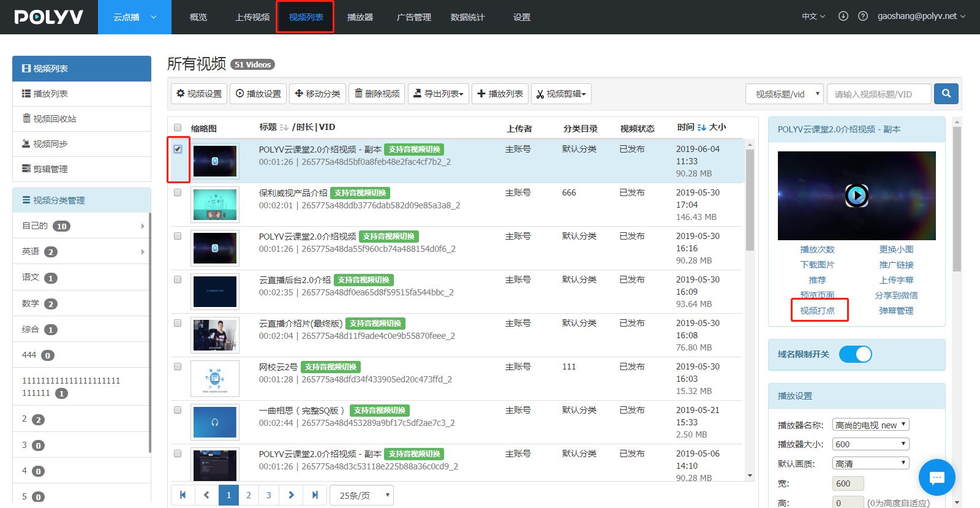The height and width of the screenshot is (508, 980).
Task: Sort by time arrow icon
Action: tap(702, 127)
